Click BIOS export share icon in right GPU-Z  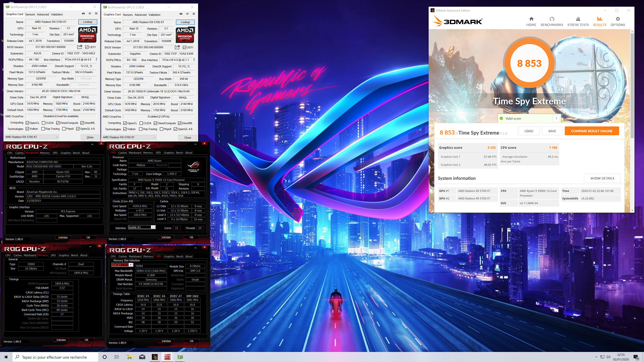pos(177,47)
